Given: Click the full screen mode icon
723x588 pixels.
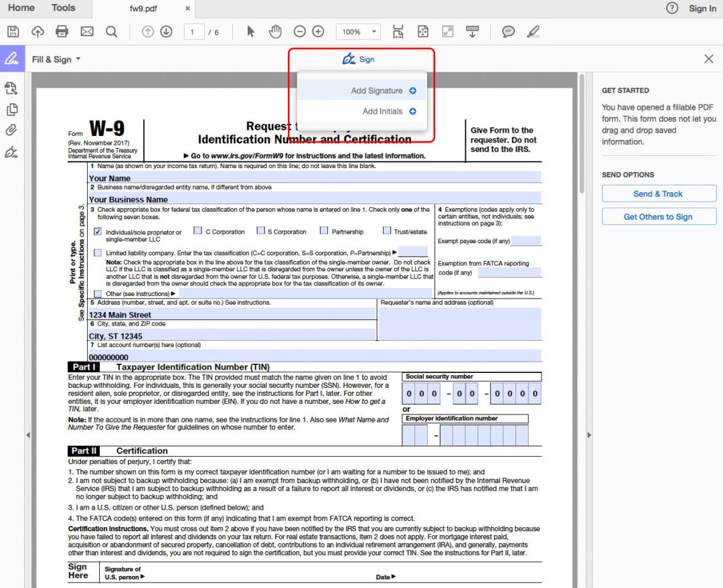Looking at the screenshot, I should (448, 31).
